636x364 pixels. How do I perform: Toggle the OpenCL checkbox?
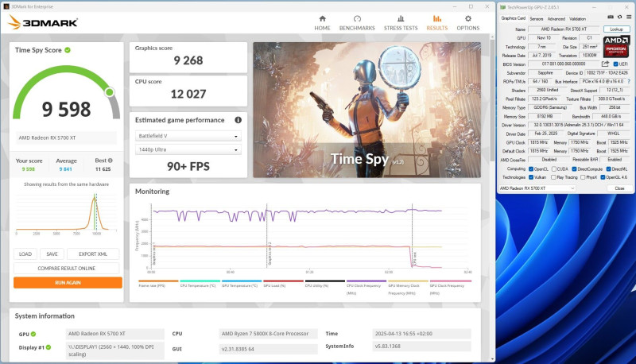(x=531, y=169)
